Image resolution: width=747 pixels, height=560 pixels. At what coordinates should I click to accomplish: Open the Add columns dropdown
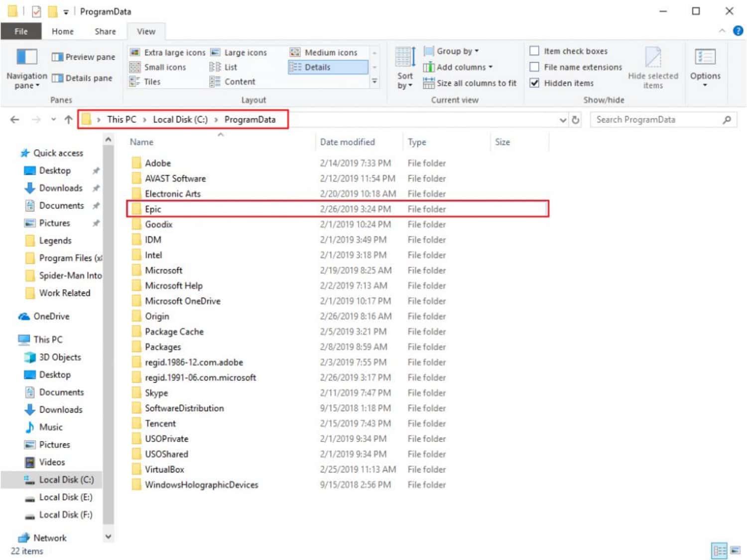tap(458, 67)
